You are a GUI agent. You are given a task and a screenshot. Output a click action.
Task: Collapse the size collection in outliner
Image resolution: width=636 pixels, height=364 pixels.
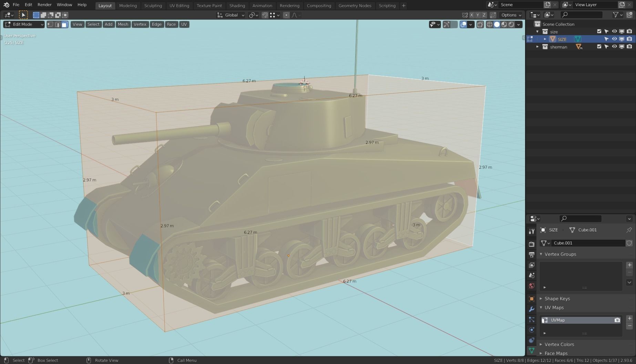(537, 32)
